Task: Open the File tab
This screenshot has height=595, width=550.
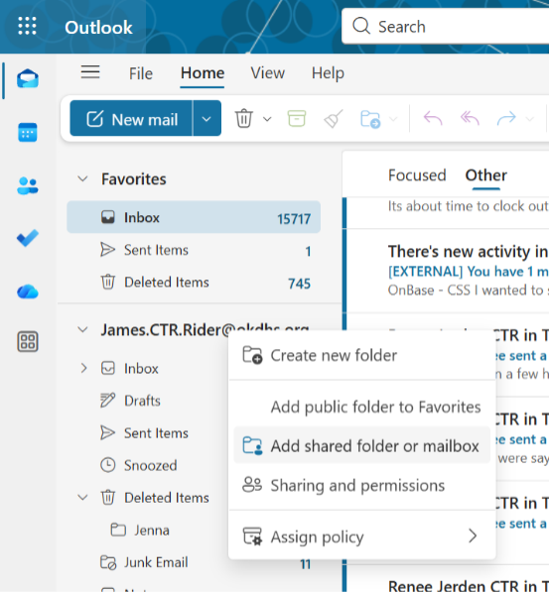Action: (140, 73)
